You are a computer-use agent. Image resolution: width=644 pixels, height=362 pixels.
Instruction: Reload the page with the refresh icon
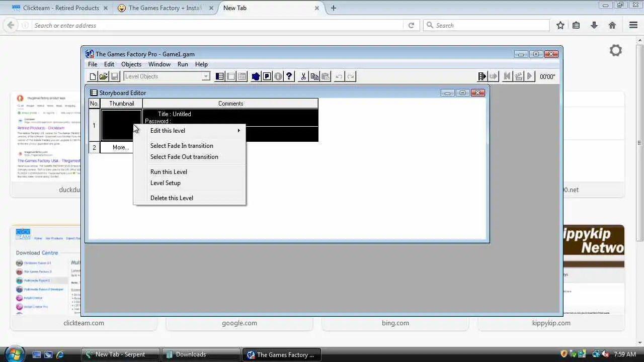(411, 25)
